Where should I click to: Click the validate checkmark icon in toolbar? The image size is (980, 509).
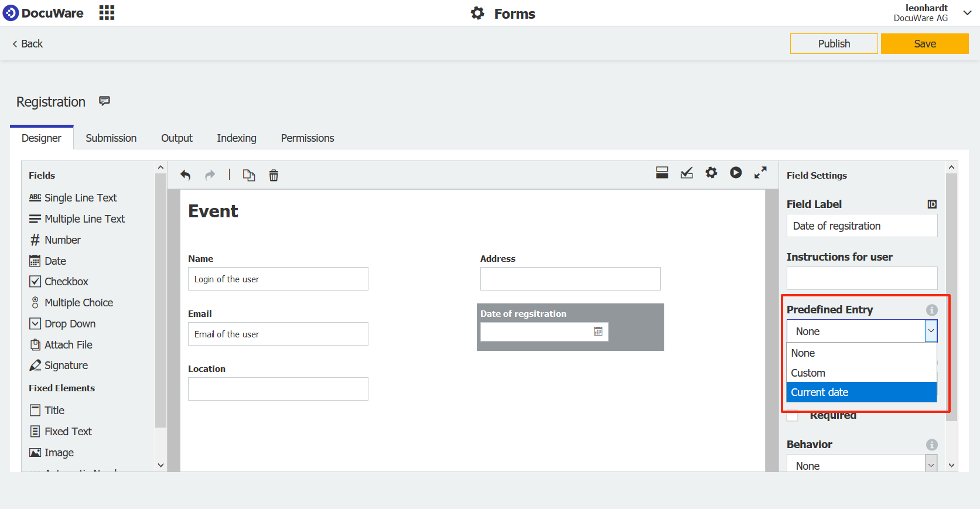pos(687,173)
